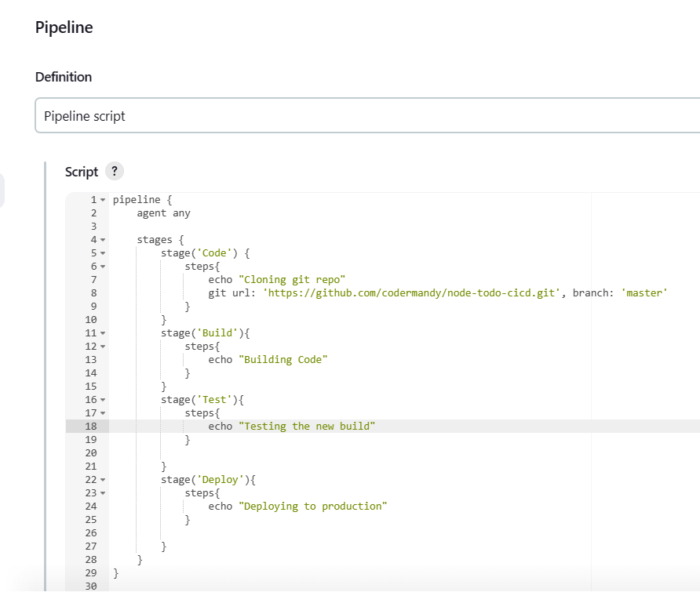Screen dimensions: 700x592
Task: Place cursor in the GitHub repository URL string
Action: 411,293
